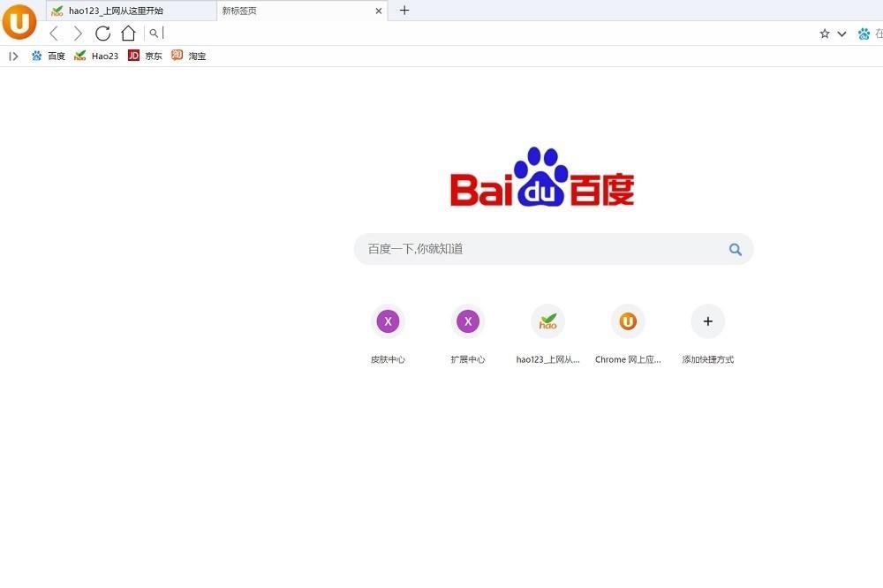Open the Chrome 网上应... shortcut tile
Viewport: 883px width, 588px height.
tap(628, 335)
